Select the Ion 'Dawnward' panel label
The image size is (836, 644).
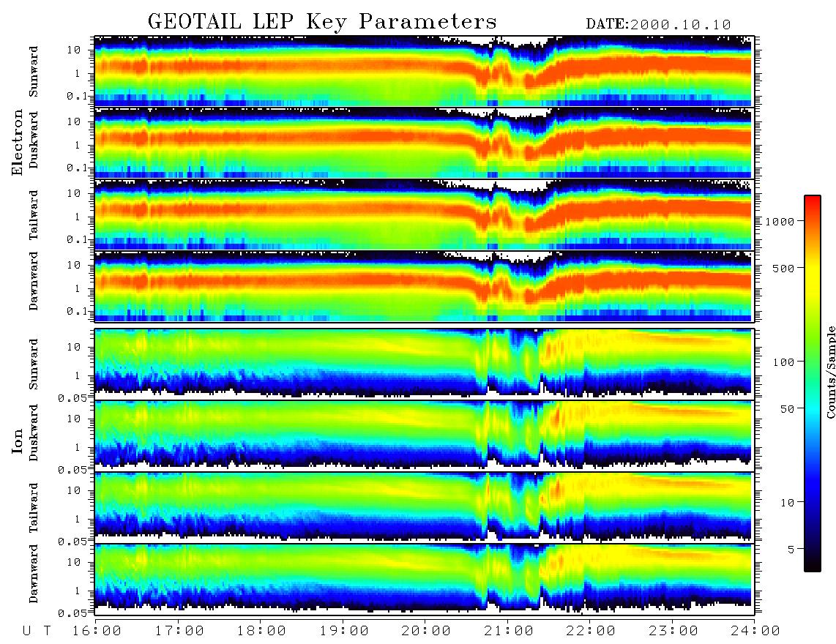click(x=34, y=574)
